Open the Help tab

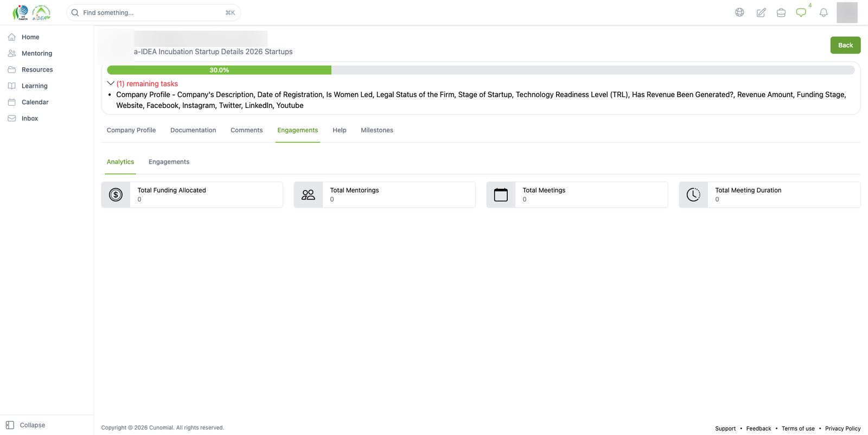click(340, 130)
